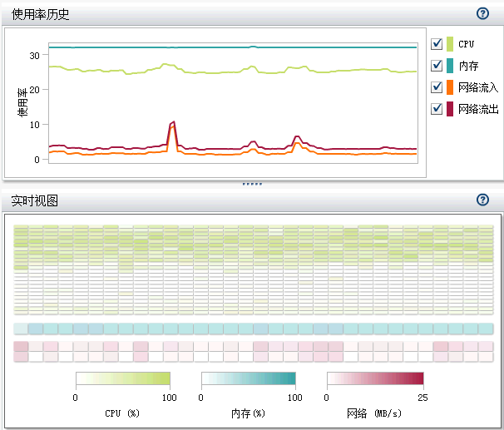Click the tallest network spike in the chart
Screen dimensions: 504x430
point(173,123)
